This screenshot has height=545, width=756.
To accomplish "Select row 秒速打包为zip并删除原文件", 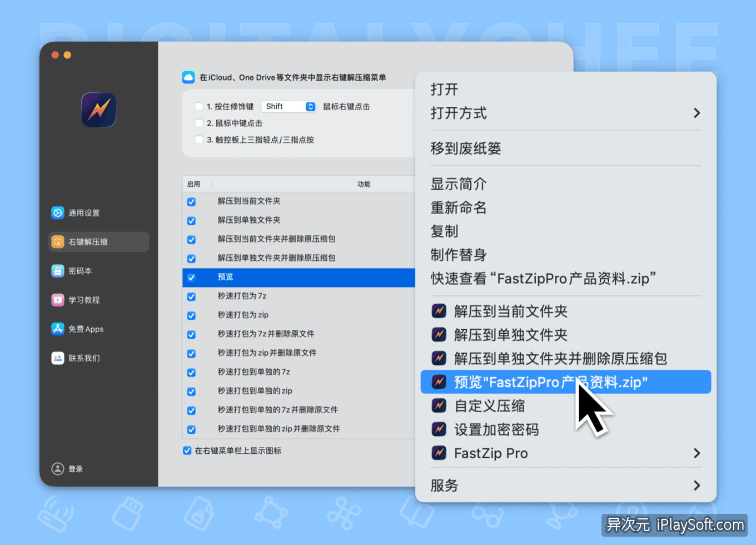I will [299, 353].
